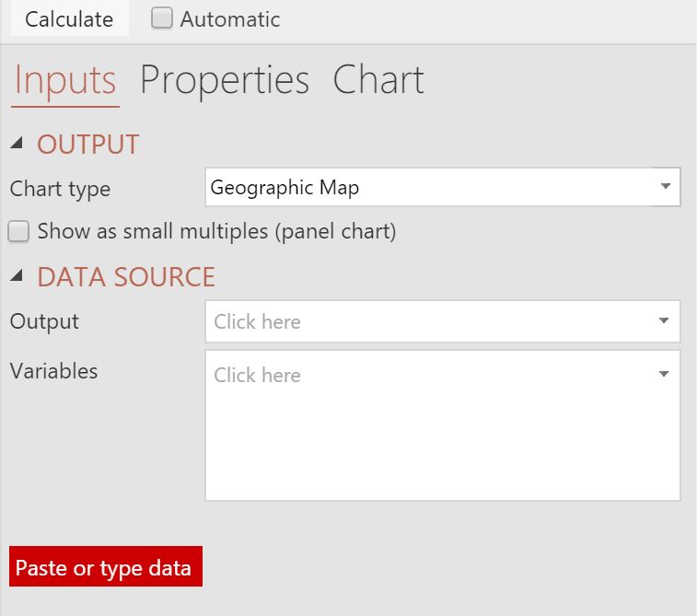Collapse the DATA SOURCE section triangle
The width and height of the screenshot is (697, 616).
click(17, 275)
